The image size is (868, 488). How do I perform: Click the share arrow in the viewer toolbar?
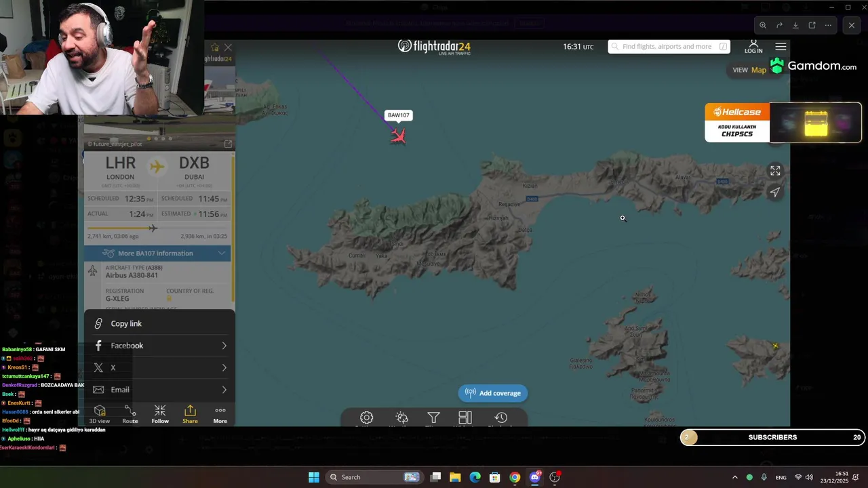click(x=779, y=25)
